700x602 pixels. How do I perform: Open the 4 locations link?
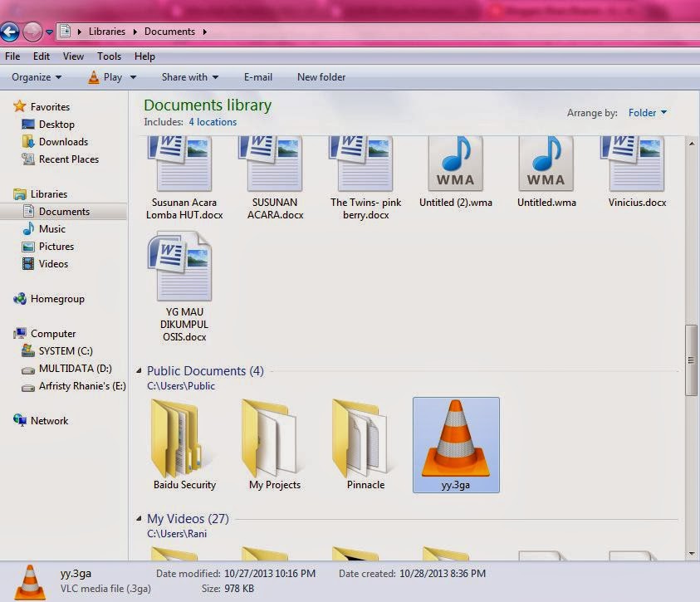[x=213, y=122]
